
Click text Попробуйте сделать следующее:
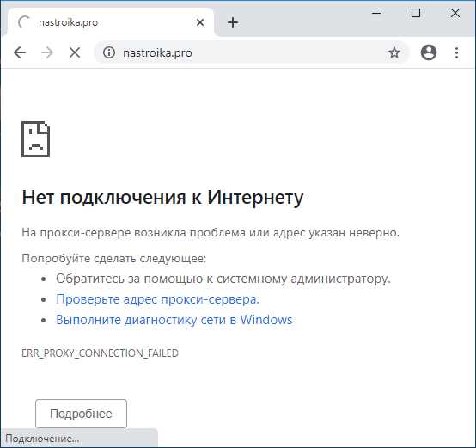113,259
